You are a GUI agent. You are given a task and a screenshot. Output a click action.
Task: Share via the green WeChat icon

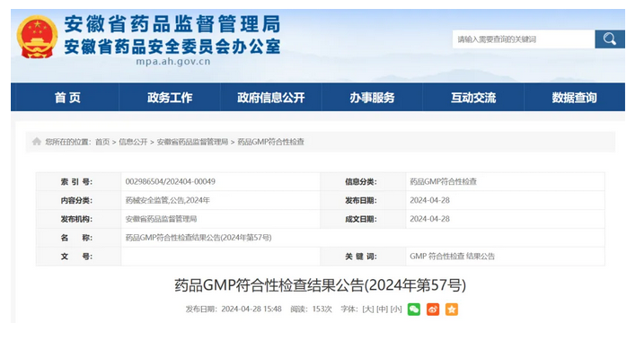pos(413,309)
